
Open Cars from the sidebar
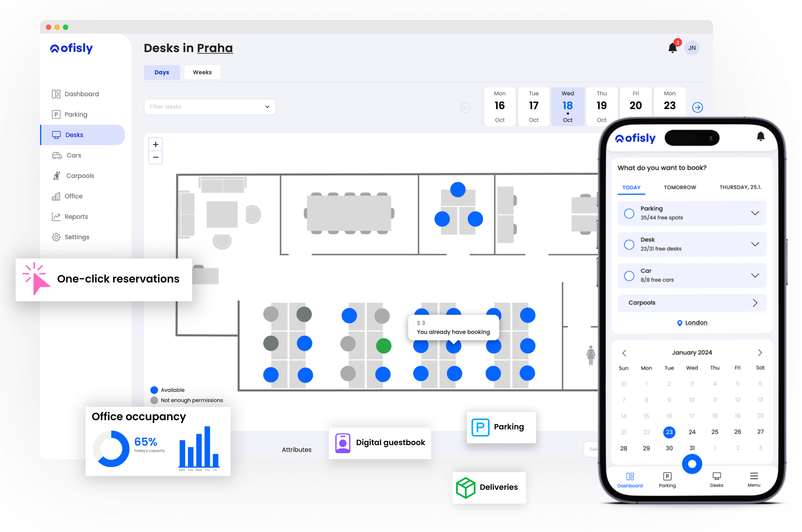pos(74,155)
